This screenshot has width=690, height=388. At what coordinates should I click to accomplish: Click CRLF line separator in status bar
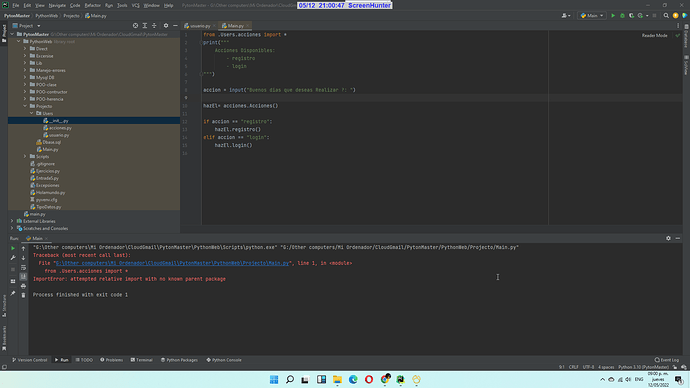pyautogui.click(x=573, y=367)
